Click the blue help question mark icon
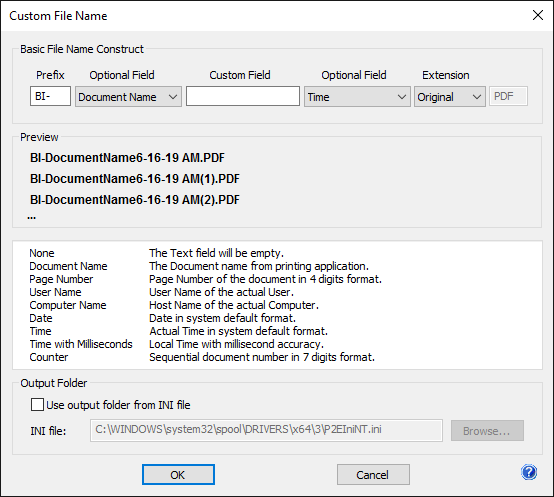554x497 pixels. (x=529, y=472)
